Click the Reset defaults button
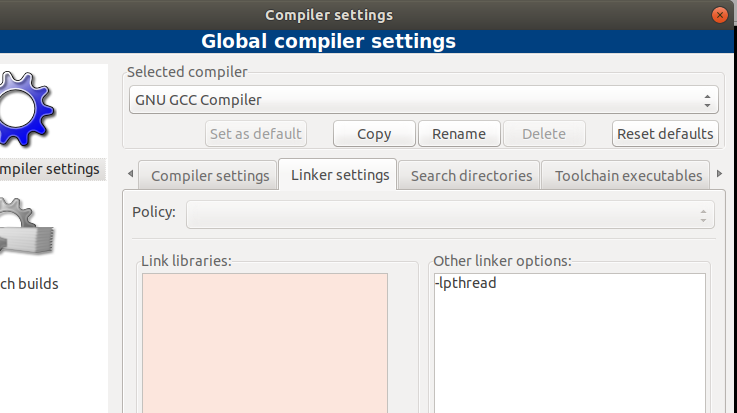The width and height of the screenshot is (737, 413). [665, 134]
